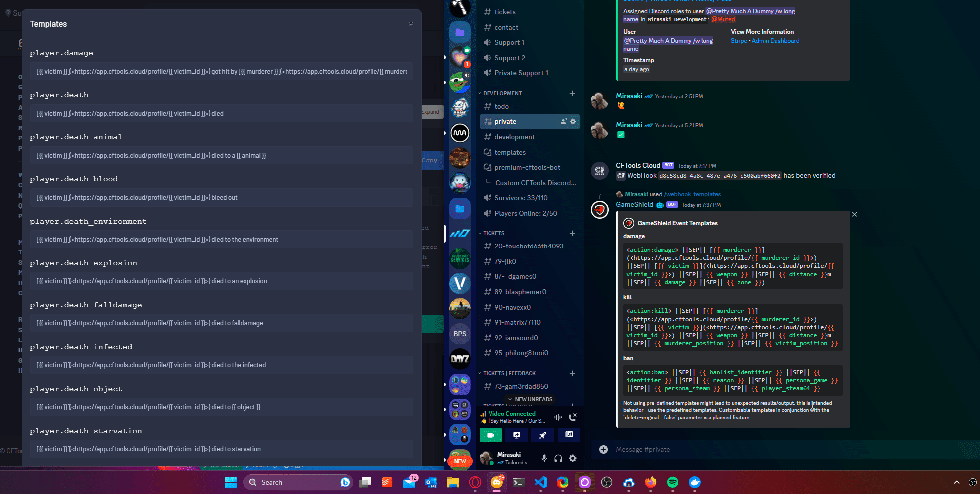Viewport: 980px width, 494px height.
Task: Open the soundboard panel
Action: [x=569, y=435]
